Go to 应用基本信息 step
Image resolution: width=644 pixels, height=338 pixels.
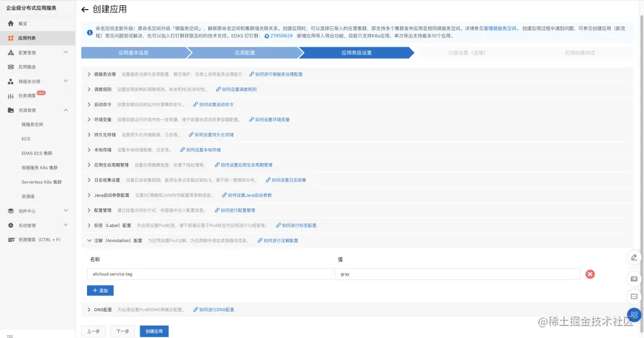click(x=133, y=53)
